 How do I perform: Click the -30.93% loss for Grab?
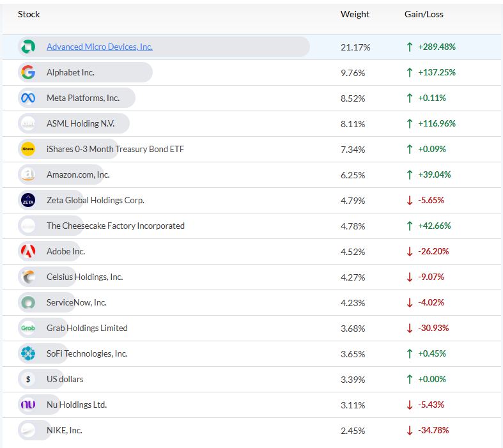pyautogui.click(x=433, y=328)
